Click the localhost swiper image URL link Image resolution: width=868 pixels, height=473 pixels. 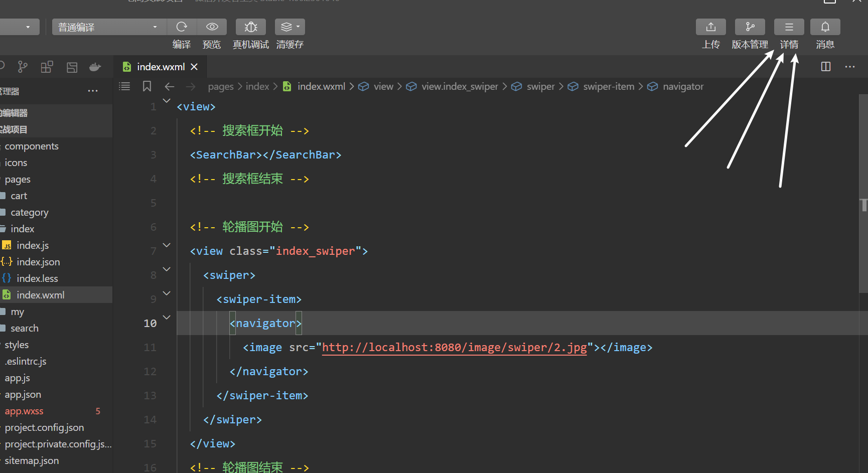(454, 348)
